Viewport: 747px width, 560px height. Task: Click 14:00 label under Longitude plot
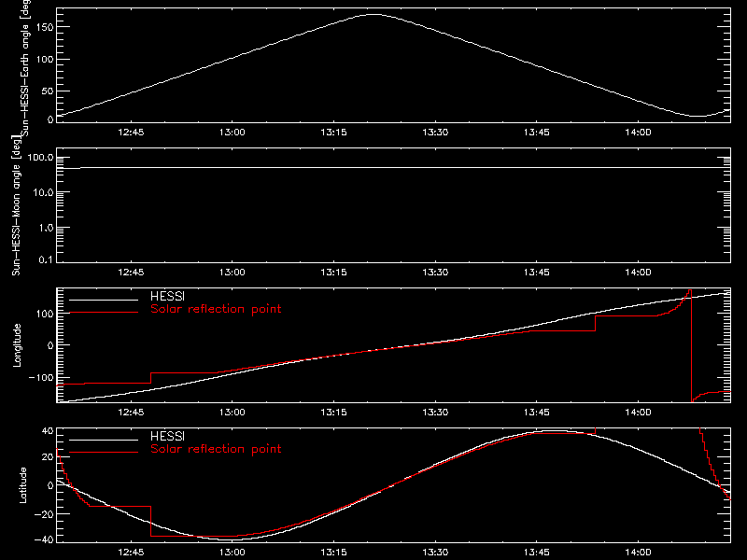638,413
